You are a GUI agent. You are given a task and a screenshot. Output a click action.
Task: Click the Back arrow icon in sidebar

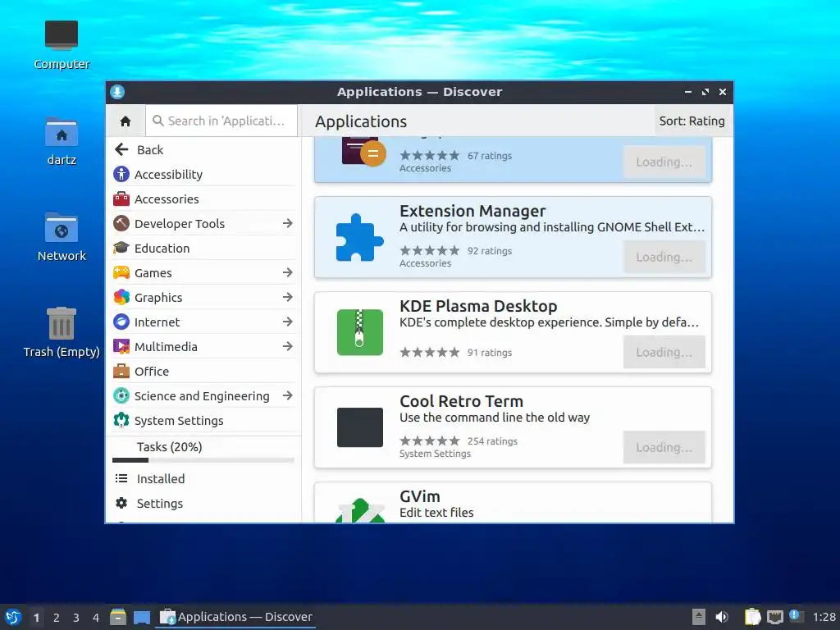click(x=121, y=149)
